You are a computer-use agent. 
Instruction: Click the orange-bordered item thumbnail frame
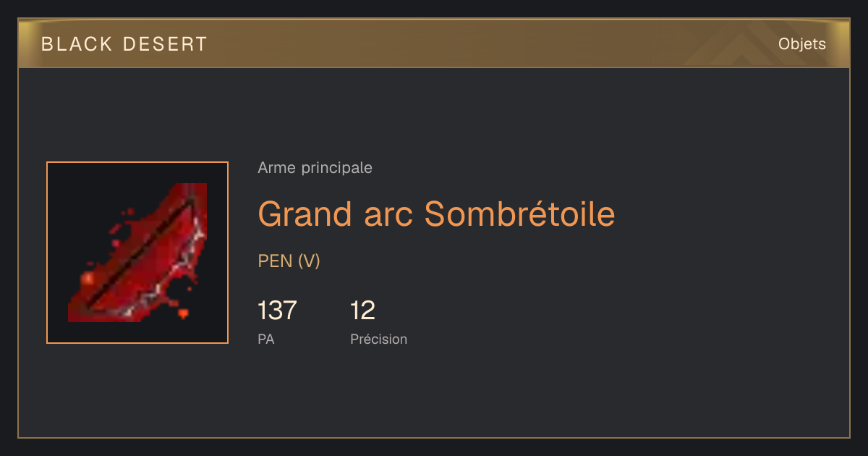coord(137,253)
